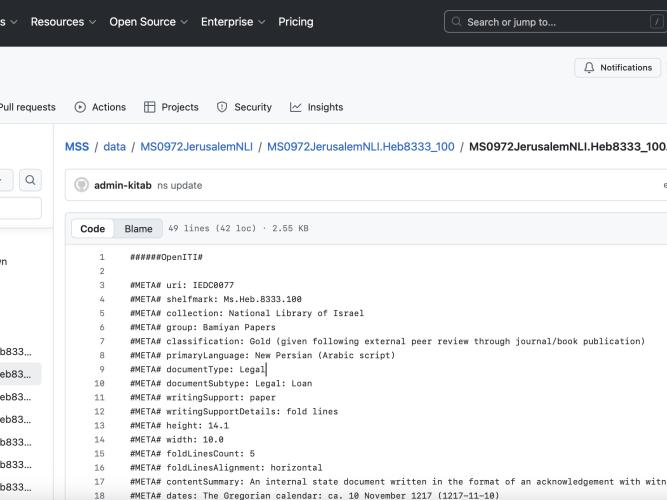
Task: Click the admin-kitab avatar icon
Action: coord(81,185)
